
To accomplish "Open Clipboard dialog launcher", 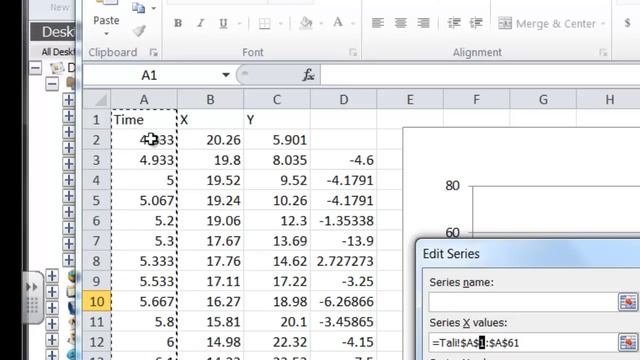I will (153, 52).
